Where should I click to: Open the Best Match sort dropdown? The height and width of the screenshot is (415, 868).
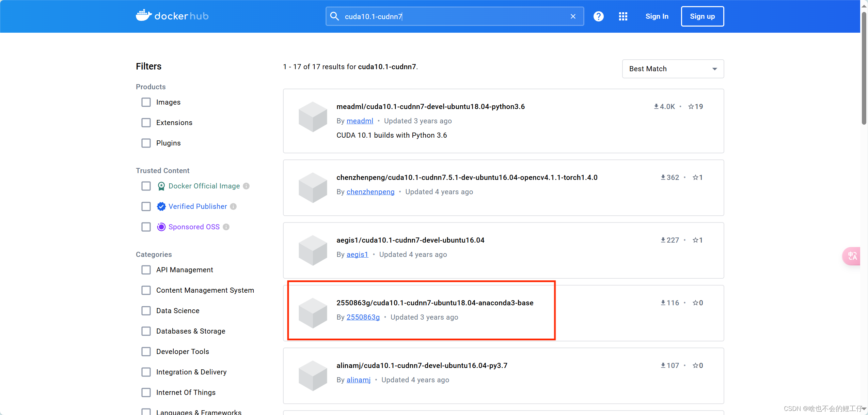(673, 69)
